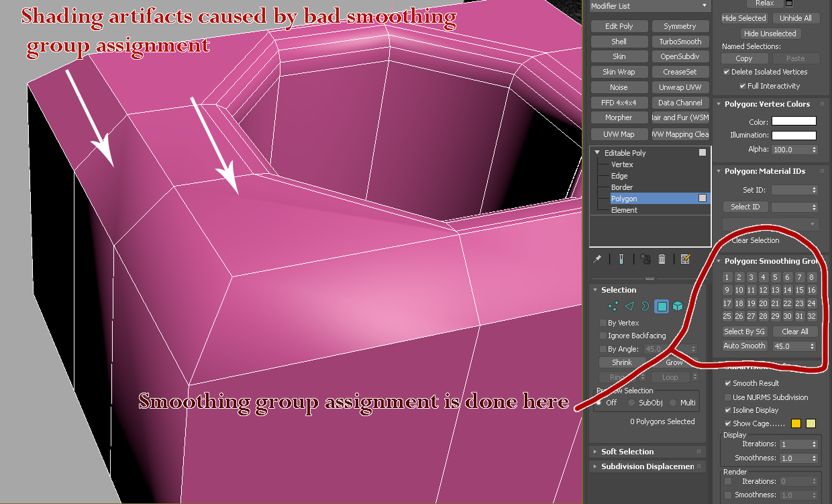
Task: Collapse Polygon: Material IDs rollout
Action: click(x=719, y=171)
